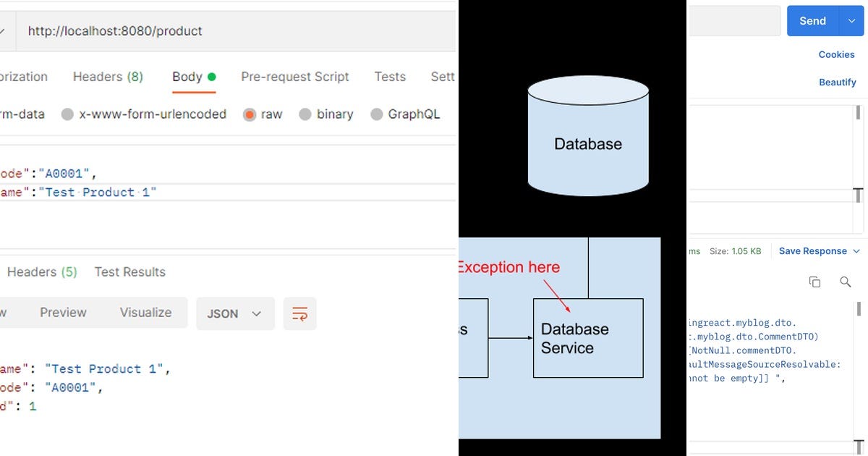Screen dimensions: 868x456
Task: Open the Cookies manager
Action: (x=836, y=54)
